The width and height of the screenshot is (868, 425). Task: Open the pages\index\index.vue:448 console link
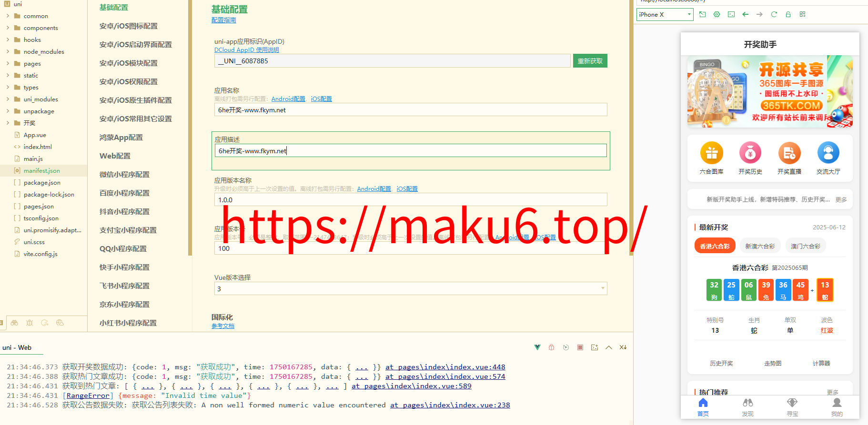click(445, 367)
